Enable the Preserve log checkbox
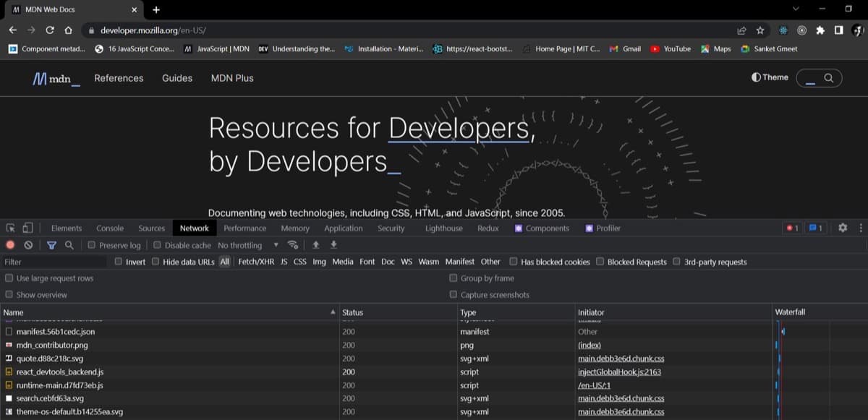The width and height of the screenshot is (868, 420). click(92, 245)
